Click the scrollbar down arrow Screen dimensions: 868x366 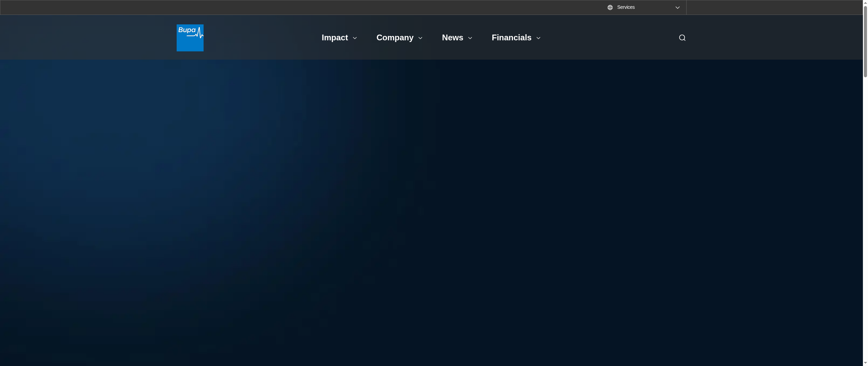pyautogui.click(x=865, y=363)
